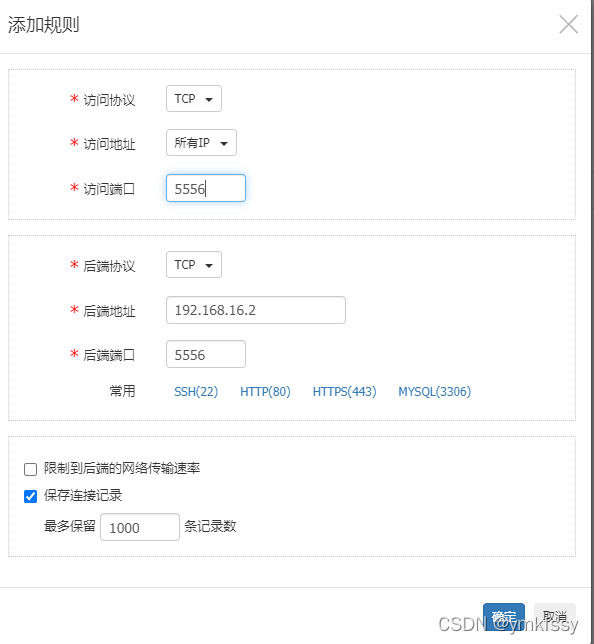Choose the HTTPS(443) common port link
This screenshot has height=644, width=594.
pyautogui.click(x=344, y=391)
